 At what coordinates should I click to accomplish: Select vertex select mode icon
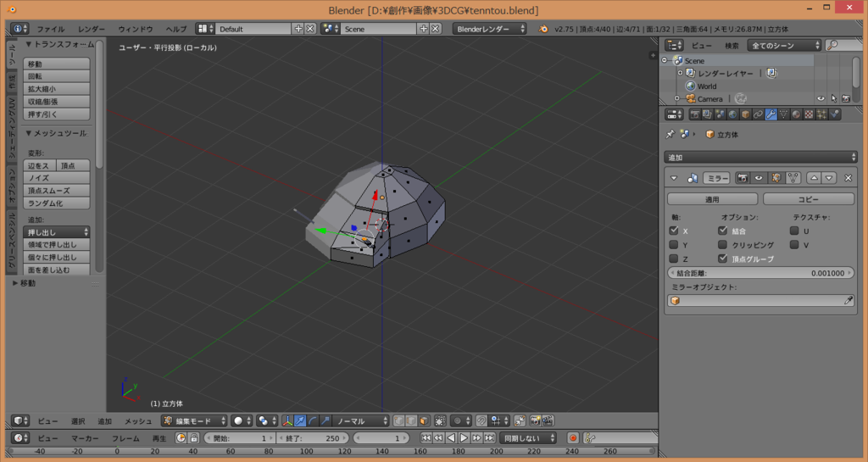(399, 421)
